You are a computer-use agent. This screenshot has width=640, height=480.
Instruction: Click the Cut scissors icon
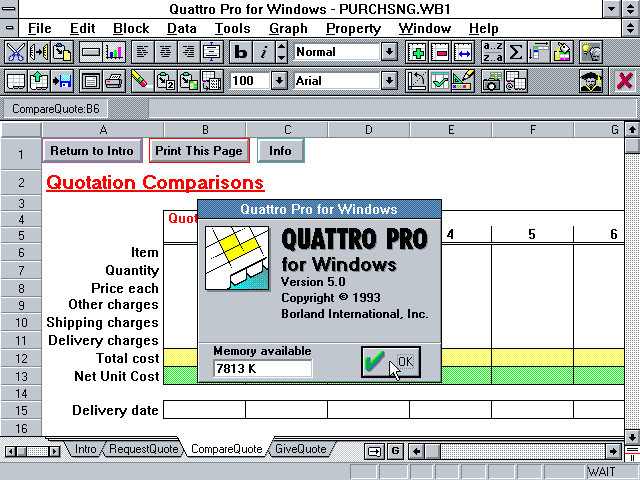(16, 52)
